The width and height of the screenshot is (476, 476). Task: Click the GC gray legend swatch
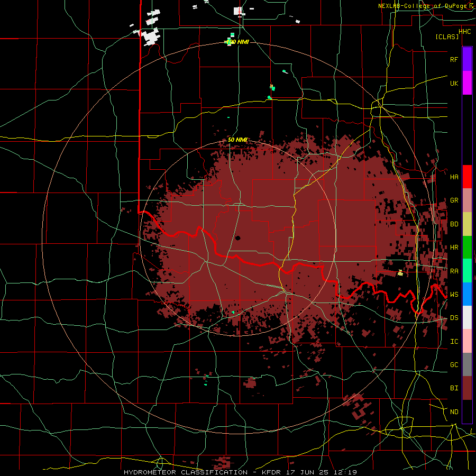coord(467,364)
